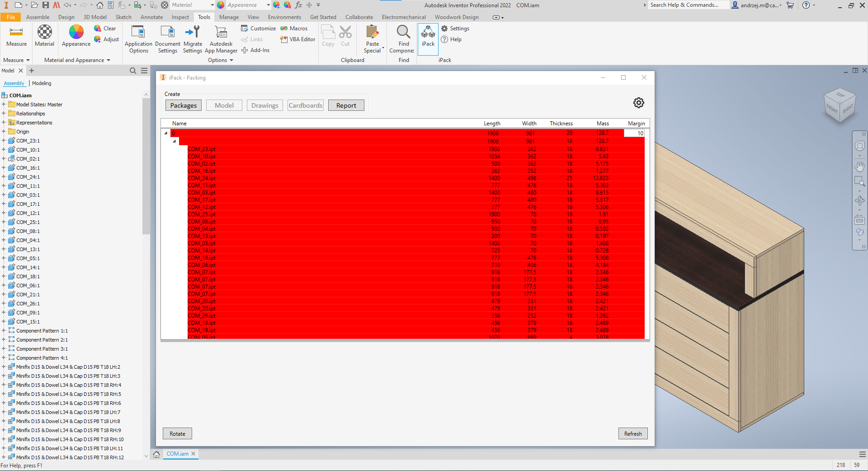This screenshot has width=868, height=471.
Task: Open iPack settings gear in dialog
Action: [638, 103]
